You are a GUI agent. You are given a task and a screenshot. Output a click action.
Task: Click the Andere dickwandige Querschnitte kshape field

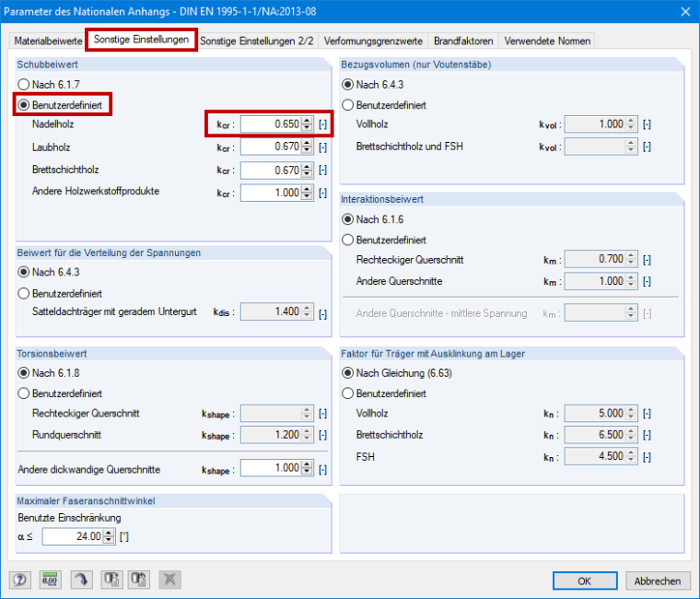pos(271,468)
